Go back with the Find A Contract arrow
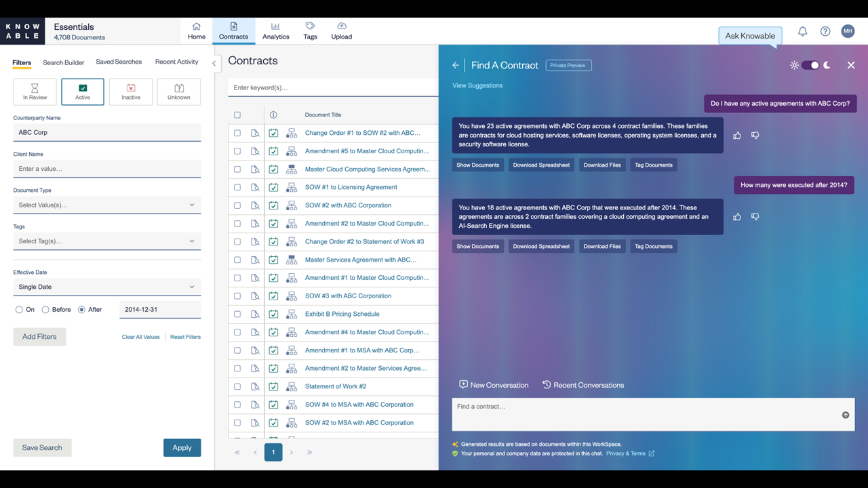868x488 pixels. pyautogui.click(x=456, y=65)
